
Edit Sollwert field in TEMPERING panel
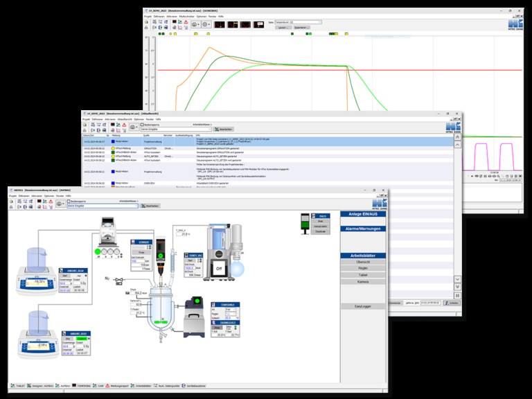tap(230, 318)
